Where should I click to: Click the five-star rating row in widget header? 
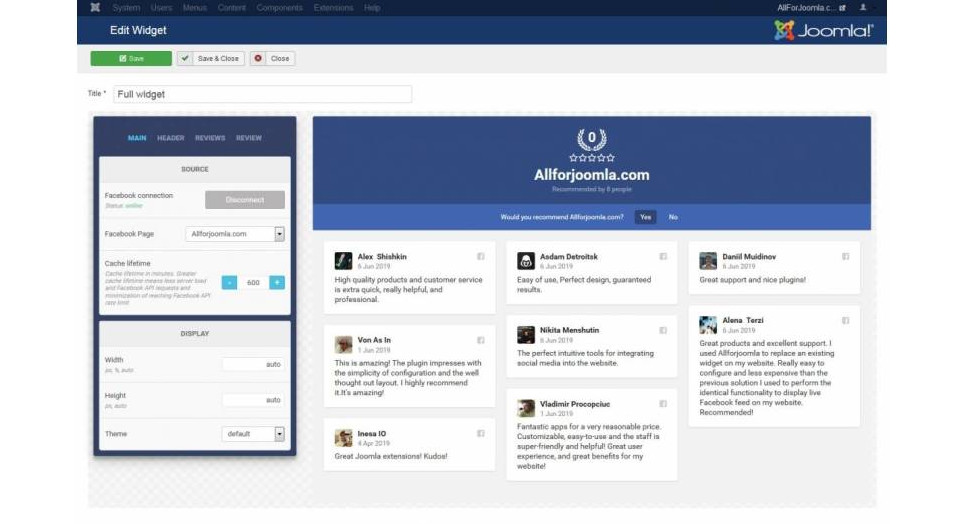click(591, 158)
